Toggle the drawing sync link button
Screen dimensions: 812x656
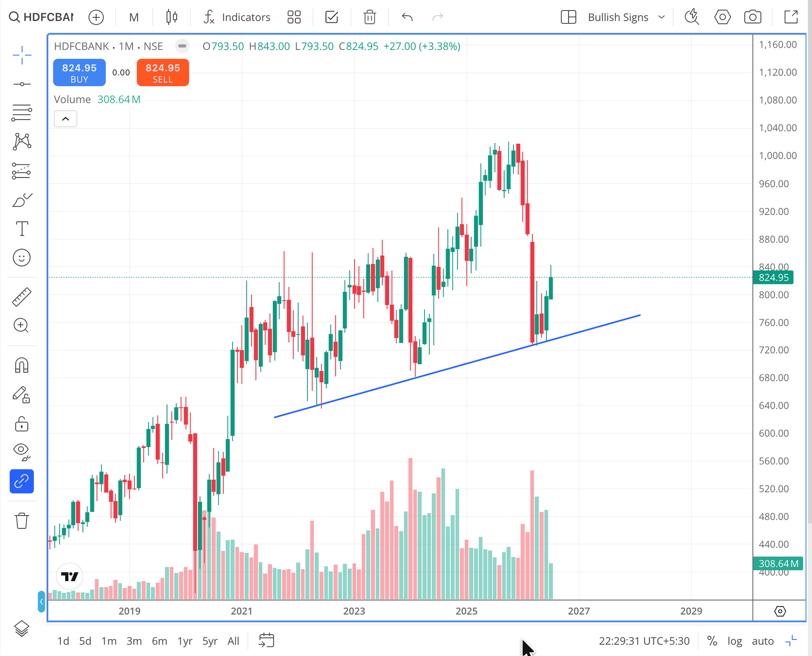tap(22, 481)
